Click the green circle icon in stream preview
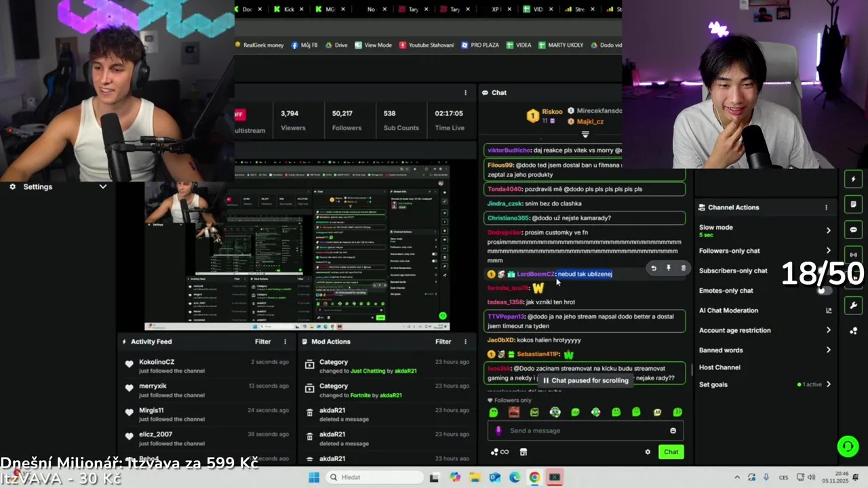868x488 pixels. point(442,316)
